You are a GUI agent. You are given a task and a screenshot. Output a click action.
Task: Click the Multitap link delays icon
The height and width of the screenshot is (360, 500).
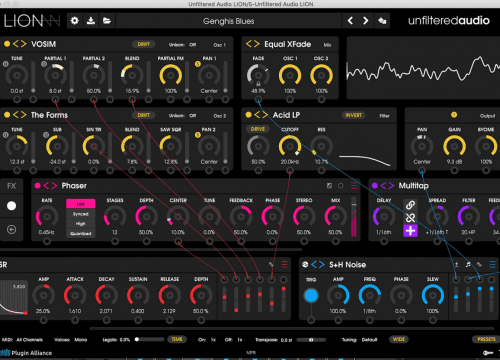click(x=410, y=204)
